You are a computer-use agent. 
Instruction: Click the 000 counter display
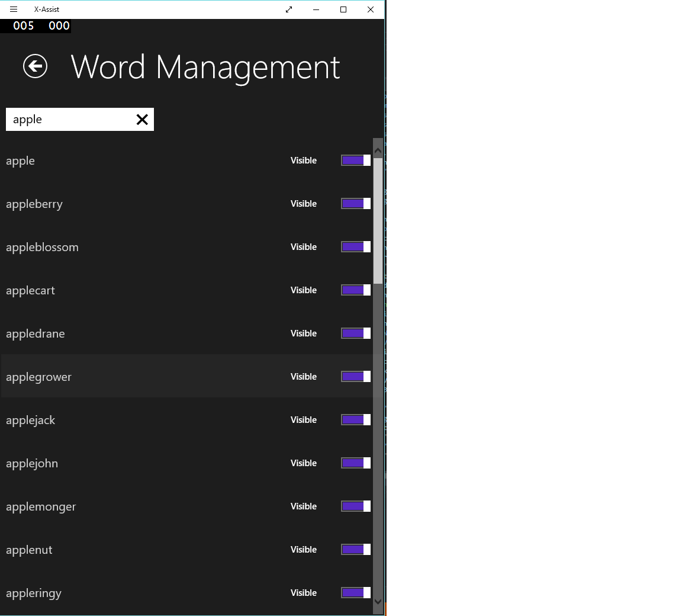59,25
